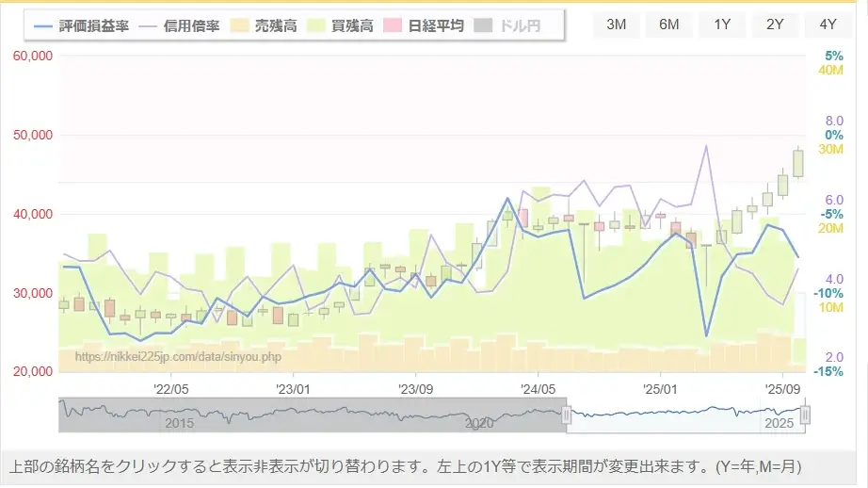Screen dimensions: 868x488
Task: Click the right range slider handle
Action: 805,415
